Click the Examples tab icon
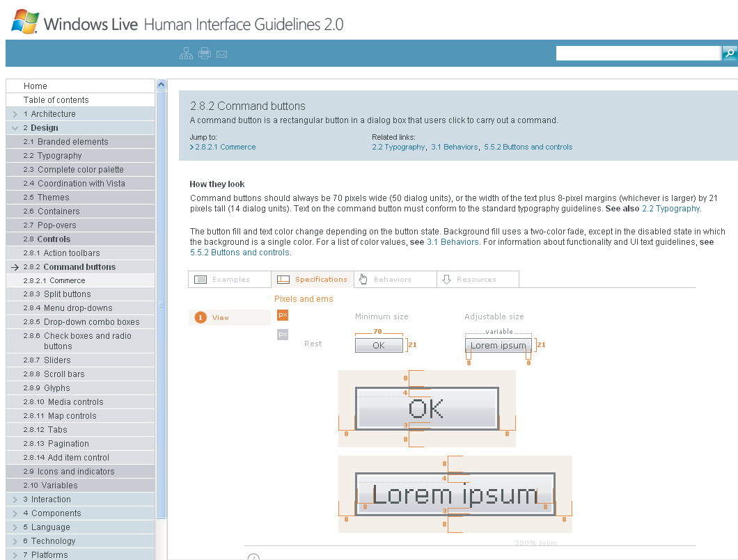This screenshot has height=560, width=738. [201, 279]
